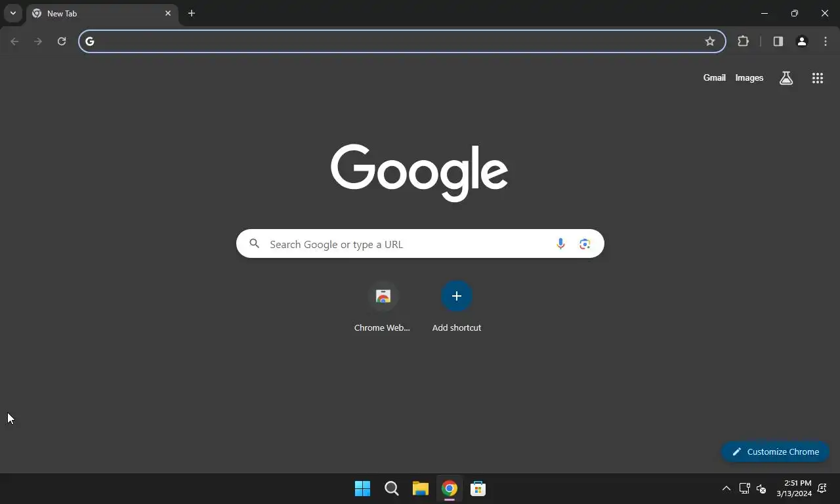The height and width of the screenshot is (504, 840).
Task: Open the Images link
Action: (749, 77)
